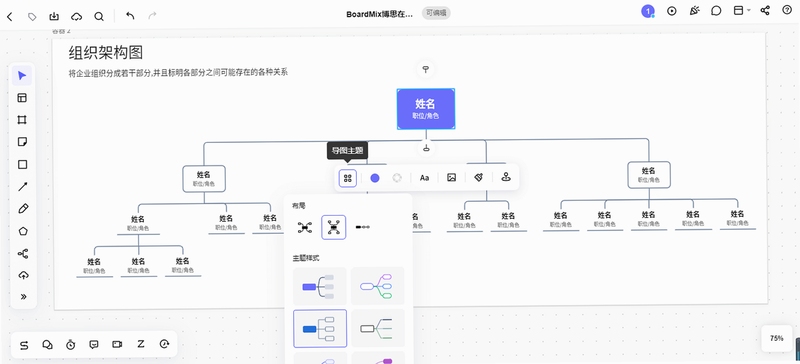This screenshot has height=364, width=800.
Task: Go back using the left arrow icon
Action: [10, 17]
